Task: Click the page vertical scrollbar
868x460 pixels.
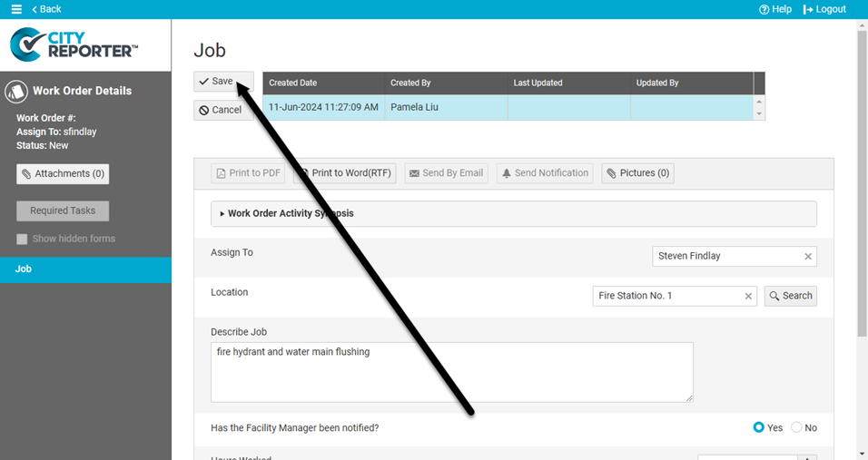Action: pyautogui.click(x=862, y=181)
